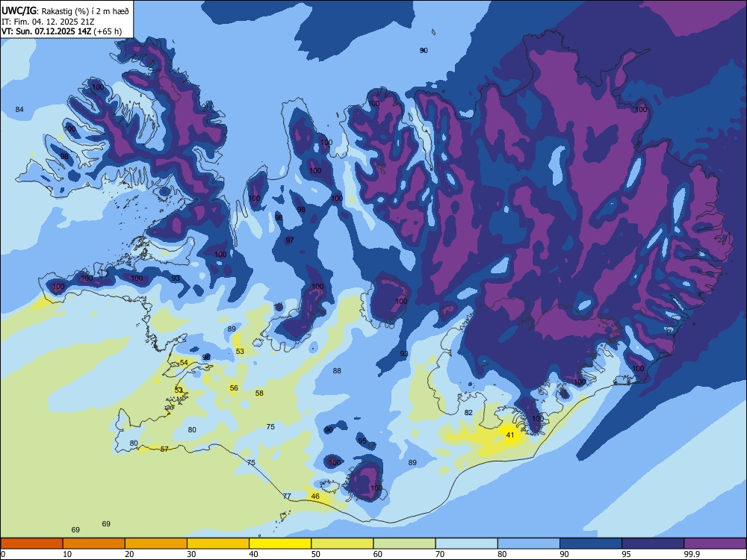The width and height of the screenshot is (747, 560).
Task: Click the 56 humidity value on the map
Action: [234, 388]
